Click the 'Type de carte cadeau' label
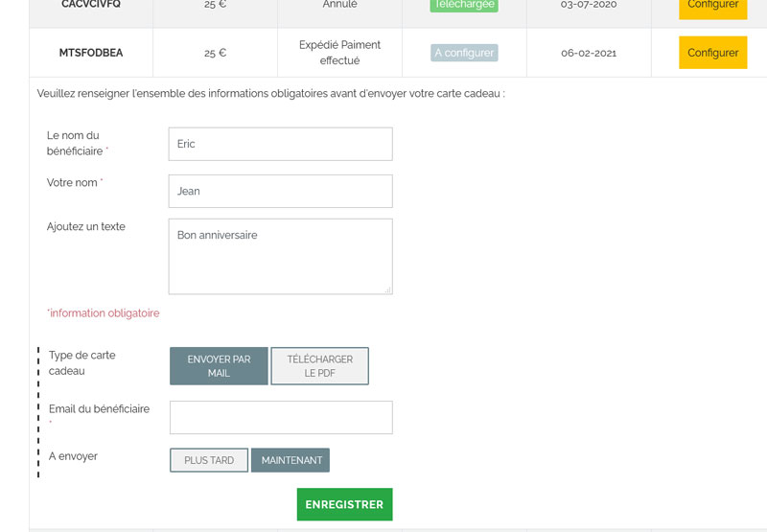The image size is (767, 532). point(82,363)
